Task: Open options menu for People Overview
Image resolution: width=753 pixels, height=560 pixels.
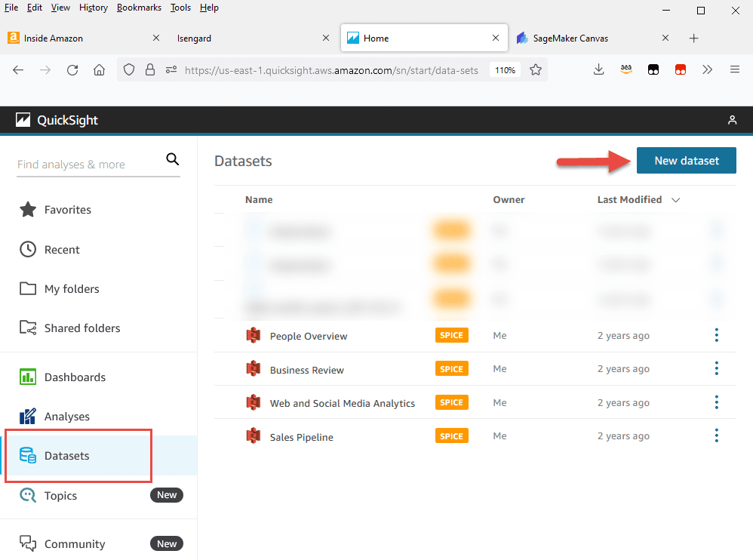Action: (x=717, y=335)
